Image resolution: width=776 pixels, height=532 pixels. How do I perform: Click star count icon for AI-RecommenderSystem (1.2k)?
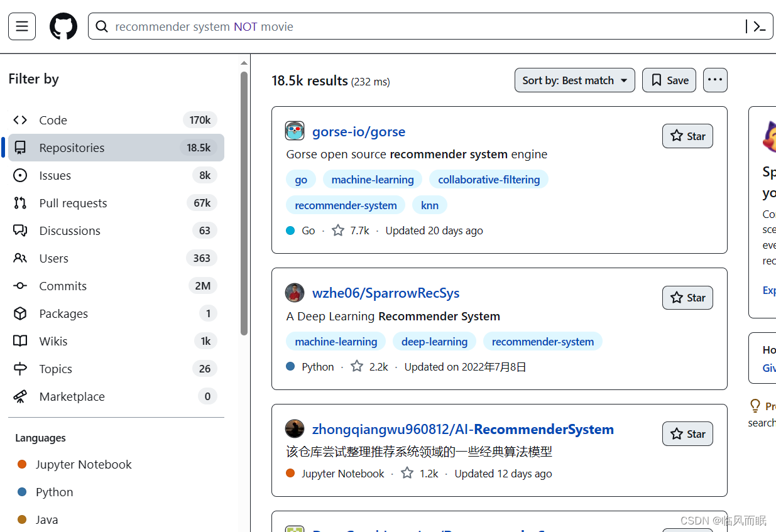pos(407,474)
